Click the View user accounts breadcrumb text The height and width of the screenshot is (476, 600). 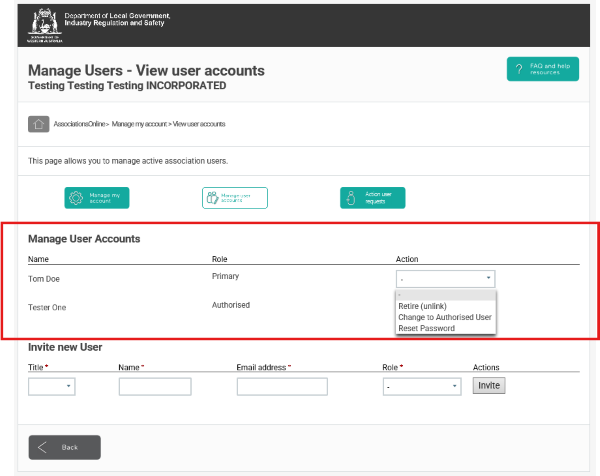(x=199, y=124)
